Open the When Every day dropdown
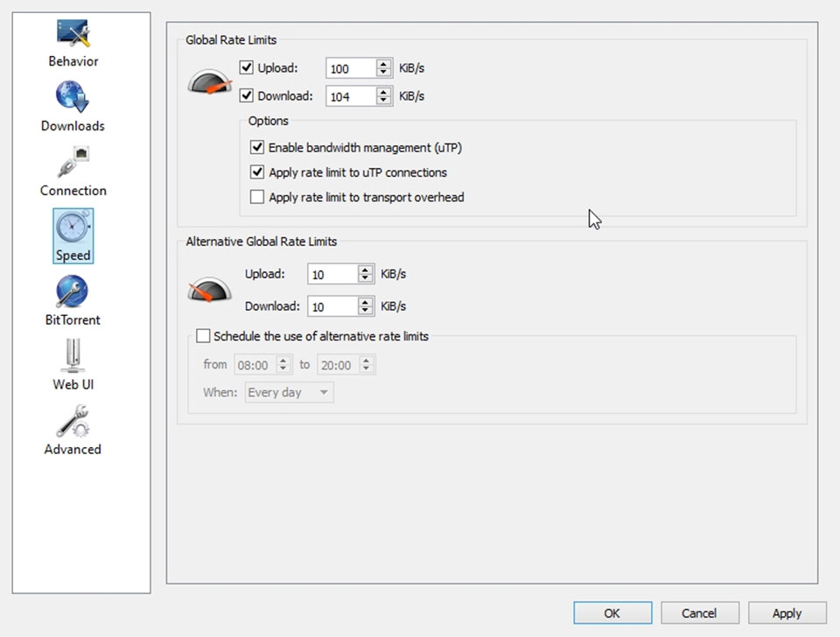The height and width of the screenshot is (637, 840). pyautogui.click(x=290, y=392)
